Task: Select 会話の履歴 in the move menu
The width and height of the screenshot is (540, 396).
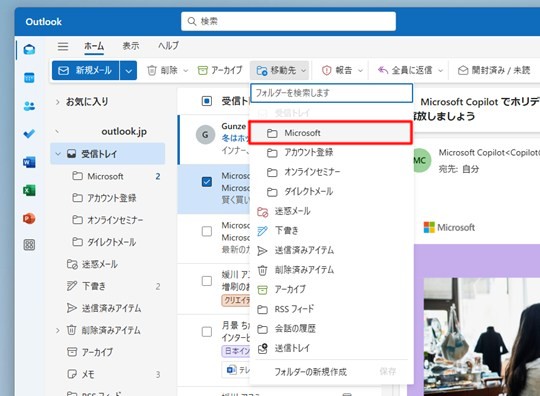Action: pos(331,329)
